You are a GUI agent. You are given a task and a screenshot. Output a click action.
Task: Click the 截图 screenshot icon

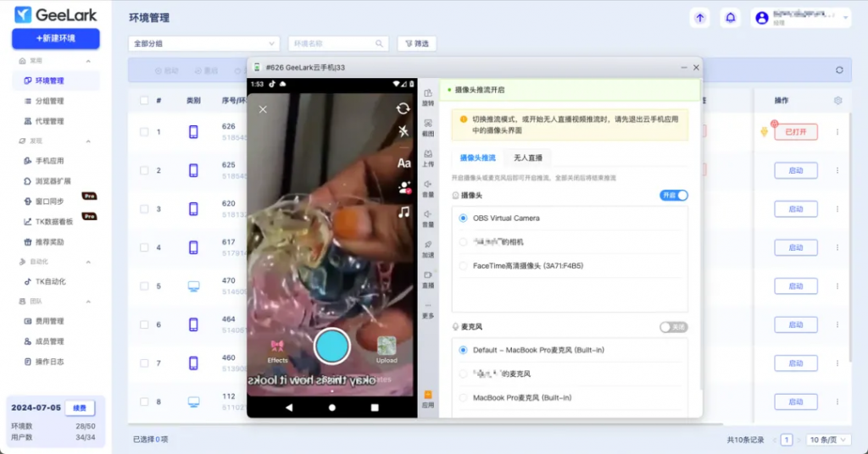[428, 126]
